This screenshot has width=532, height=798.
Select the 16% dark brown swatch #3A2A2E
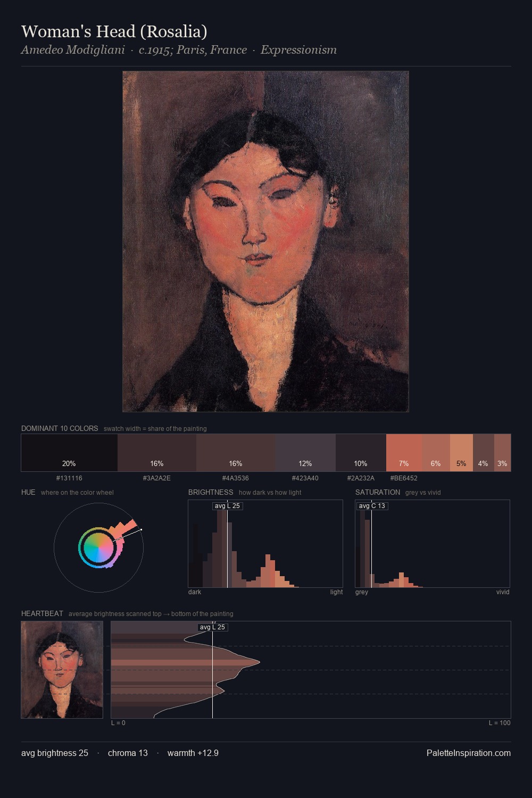(157, 453)
